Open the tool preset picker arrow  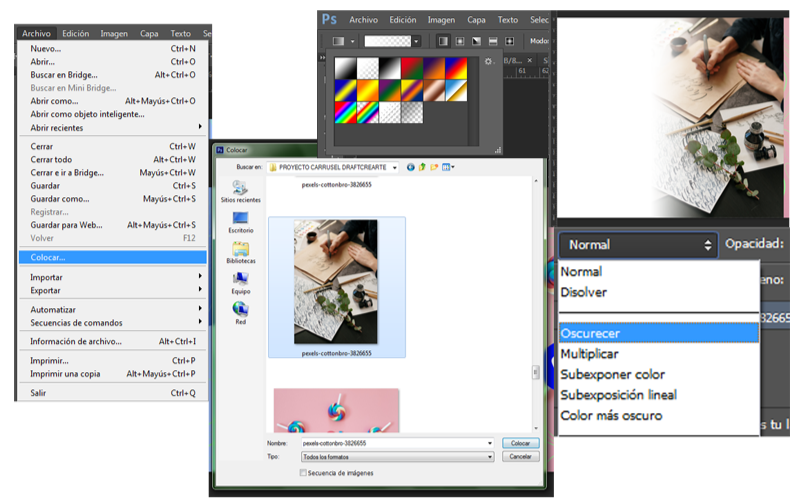pos(353,41)
